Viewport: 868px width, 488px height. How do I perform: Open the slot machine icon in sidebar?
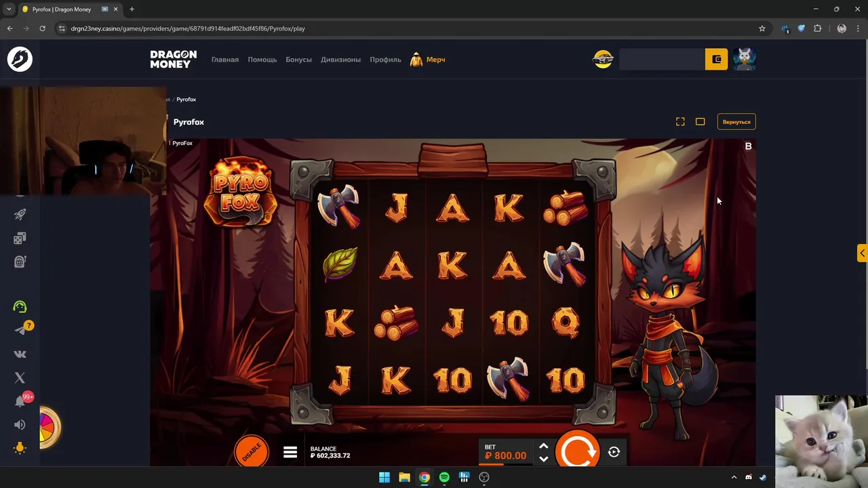pyautogui.click(x=20, y=262)
